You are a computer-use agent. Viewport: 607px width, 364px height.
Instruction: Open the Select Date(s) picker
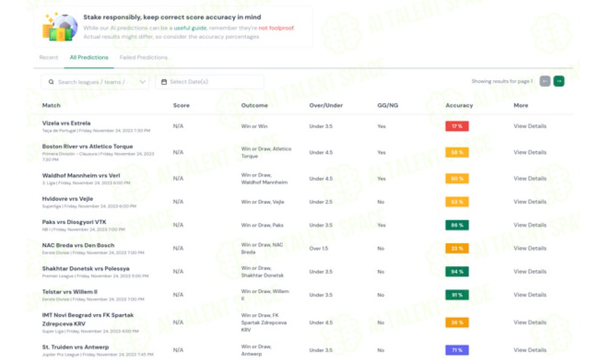click(209, 82)
